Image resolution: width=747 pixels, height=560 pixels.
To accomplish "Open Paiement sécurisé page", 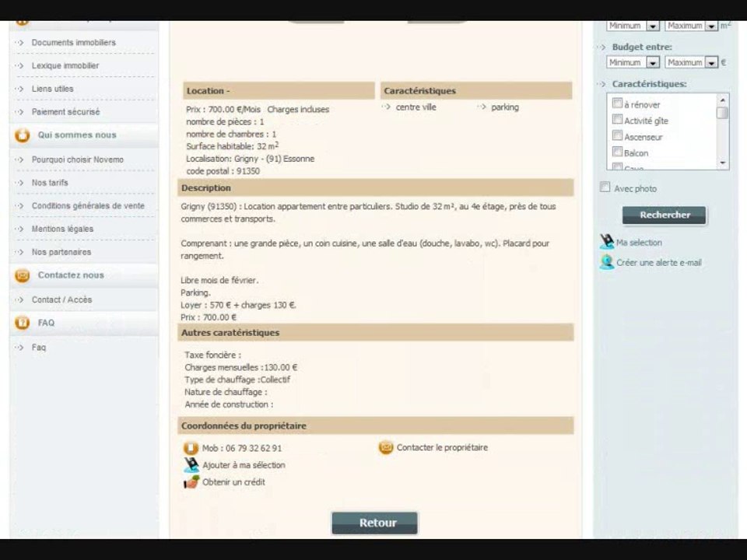I will (65, 112).
